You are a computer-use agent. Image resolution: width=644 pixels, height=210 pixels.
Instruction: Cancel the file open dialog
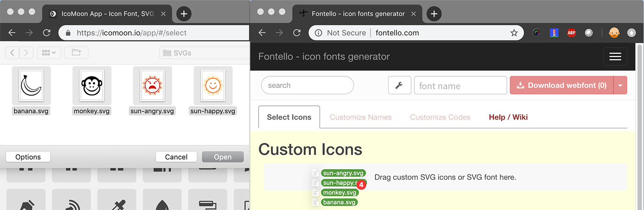pos(176,157)
